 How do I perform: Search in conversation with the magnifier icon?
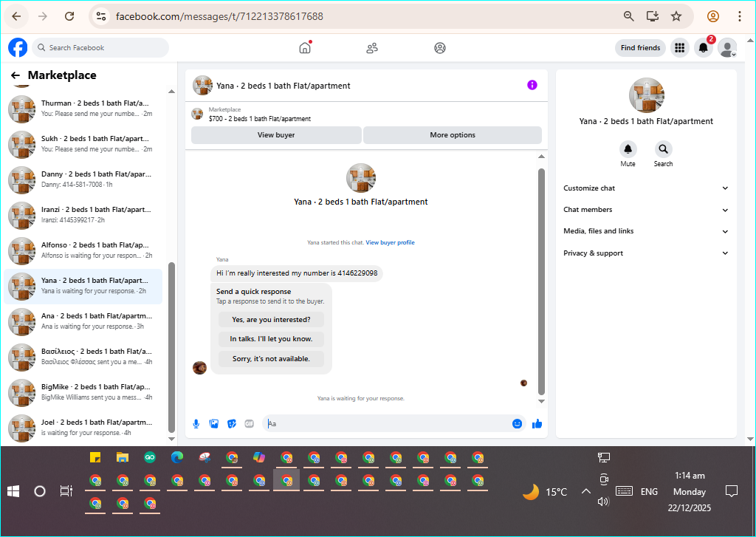coord(664,149)
